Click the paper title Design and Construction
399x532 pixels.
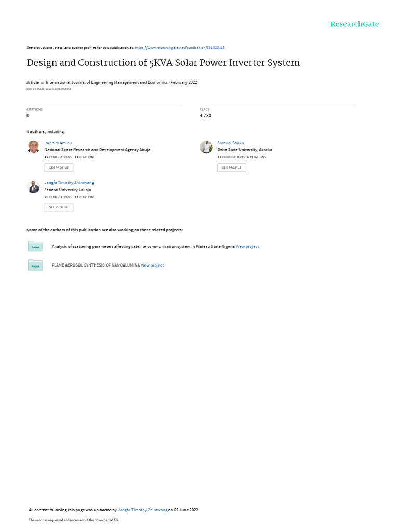coord(163,63)
